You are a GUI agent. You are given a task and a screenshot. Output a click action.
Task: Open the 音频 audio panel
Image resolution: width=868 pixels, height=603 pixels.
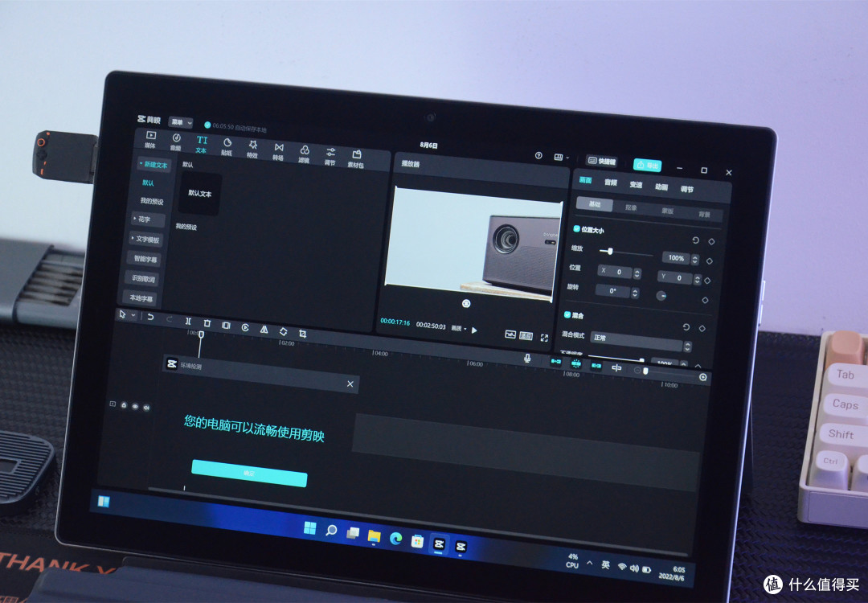[176, 142]
